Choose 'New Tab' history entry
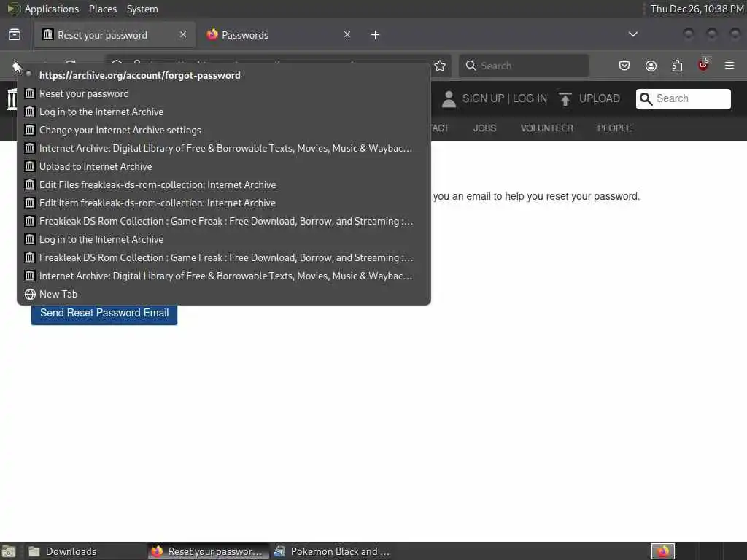This screenshot has width=747, height=560. (224, 295)
